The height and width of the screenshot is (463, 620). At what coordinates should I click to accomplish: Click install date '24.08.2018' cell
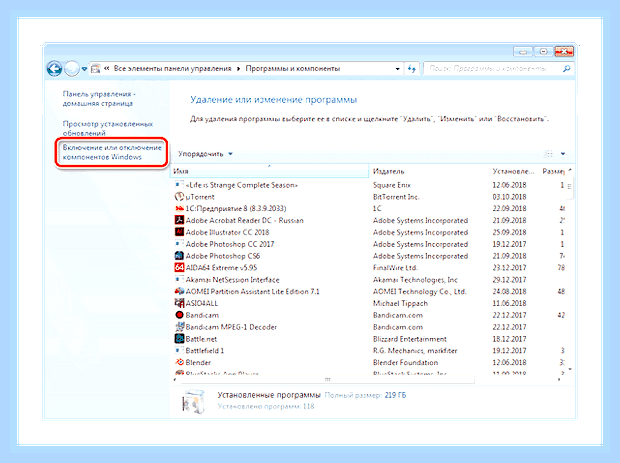click(x=509, y=291)
